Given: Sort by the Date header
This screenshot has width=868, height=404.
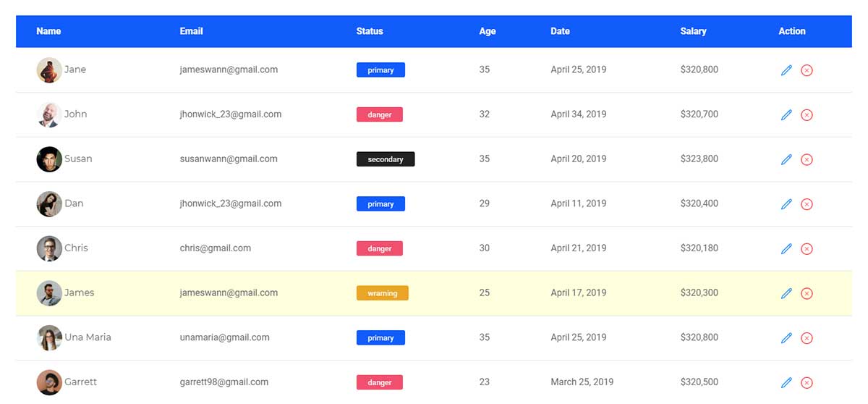Looking at the screenshot, I should coord(560,31).
